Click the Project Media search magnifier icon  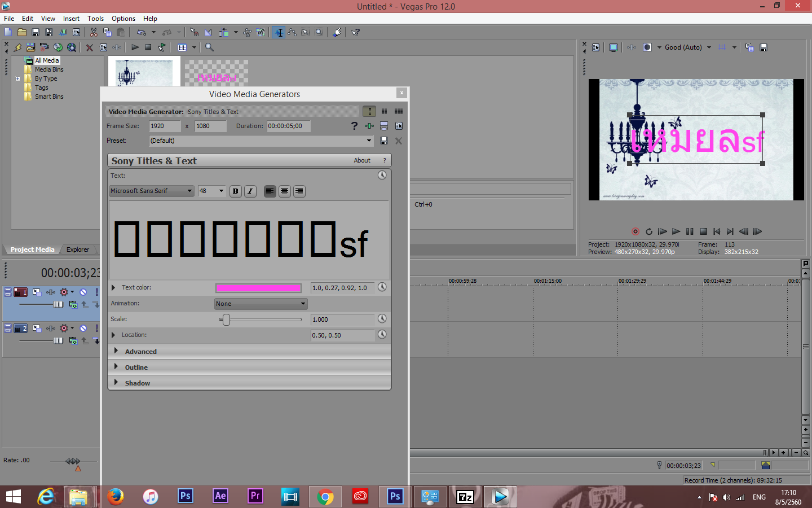209,47
